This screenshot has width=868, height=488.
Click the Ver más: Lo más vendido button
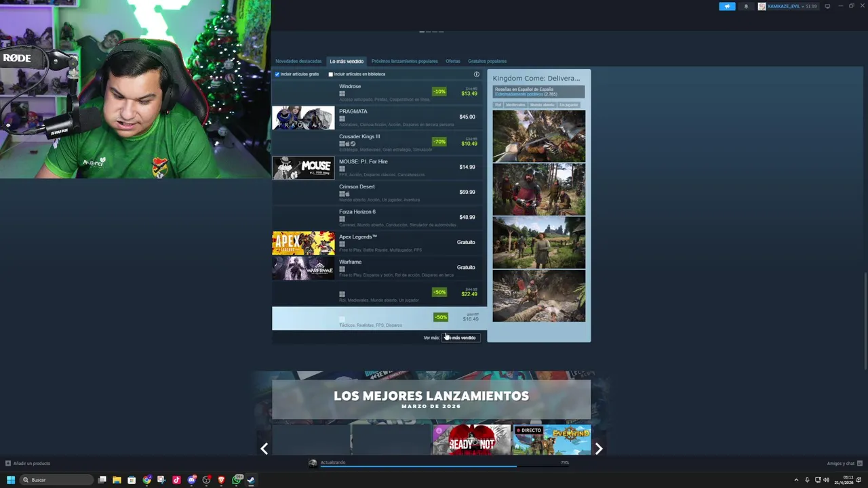461,338
